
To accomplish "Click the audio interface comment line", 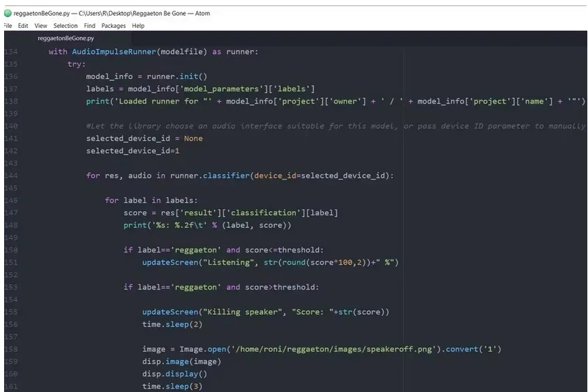I will pyautogui.click(x=334, y=126).
